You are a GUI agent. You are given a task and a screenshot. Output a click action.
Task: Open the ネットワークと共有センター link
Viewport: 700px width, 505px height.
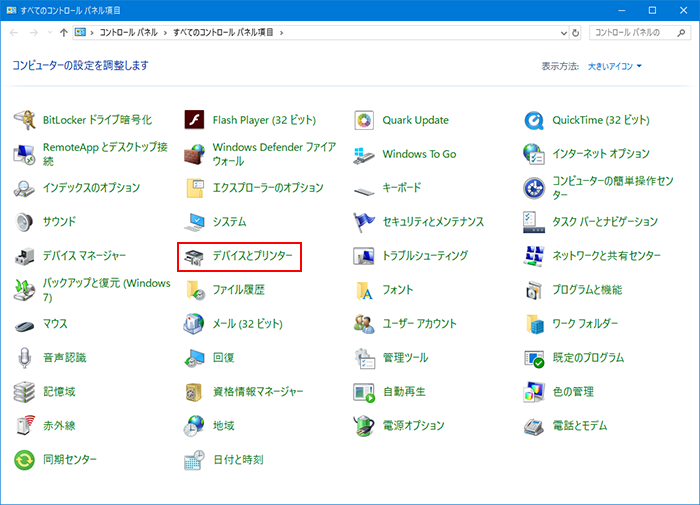tap(606, 256)
